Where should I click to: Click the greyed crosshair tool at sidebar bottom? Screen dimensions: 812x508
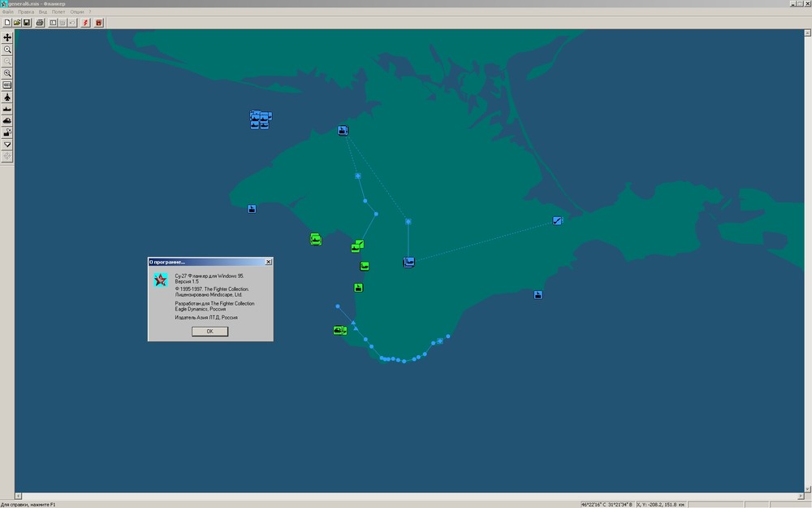click(7, 156)
